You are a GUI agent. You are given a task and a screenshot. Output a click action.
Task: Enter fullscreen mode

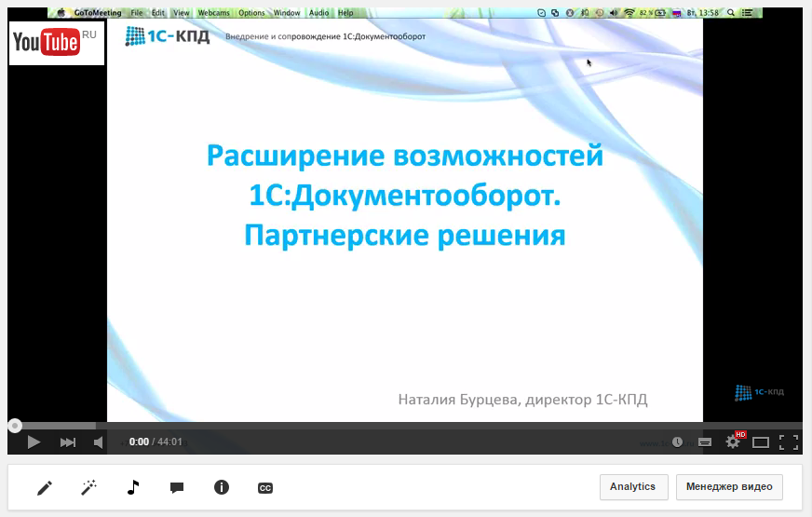click(x=789, y=442)
